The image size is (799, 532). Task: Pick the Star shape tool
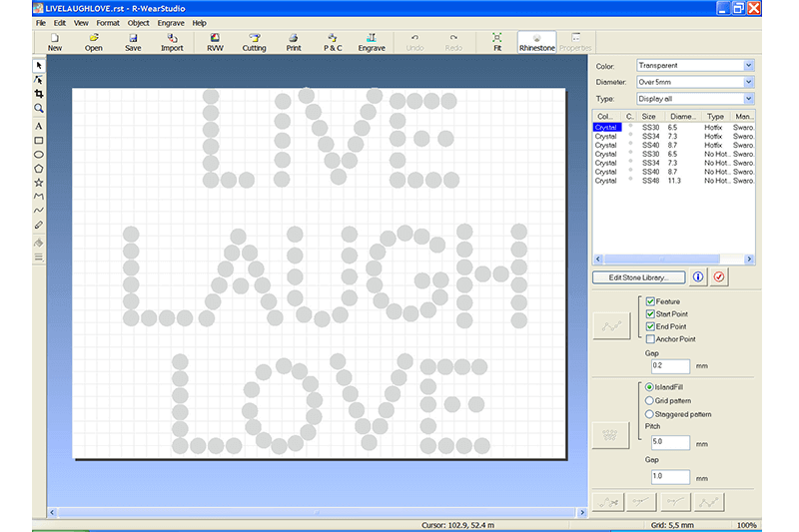pyautogui.click(x=39, y=183)
